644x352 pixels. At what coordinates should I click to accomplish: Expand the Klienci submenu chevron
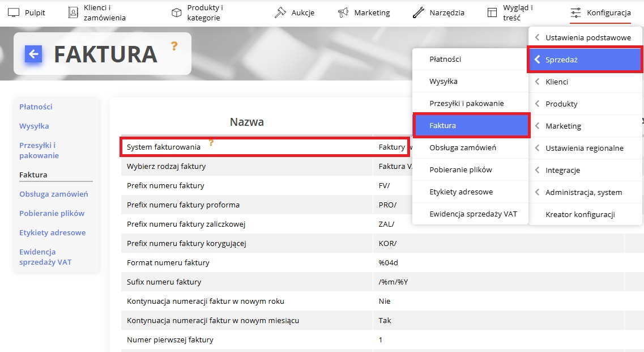click(537, 82)
